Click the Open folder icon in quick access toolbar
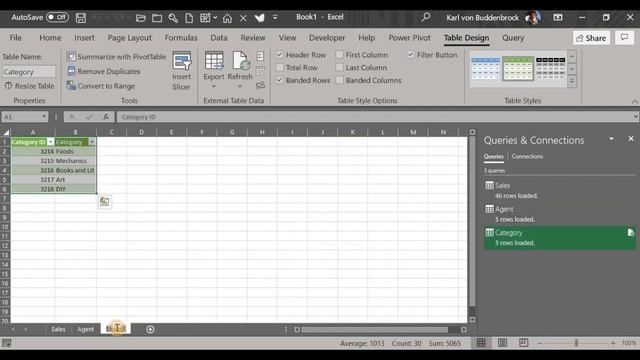This screenshot has width=640, height=360. tap(140, 18)
